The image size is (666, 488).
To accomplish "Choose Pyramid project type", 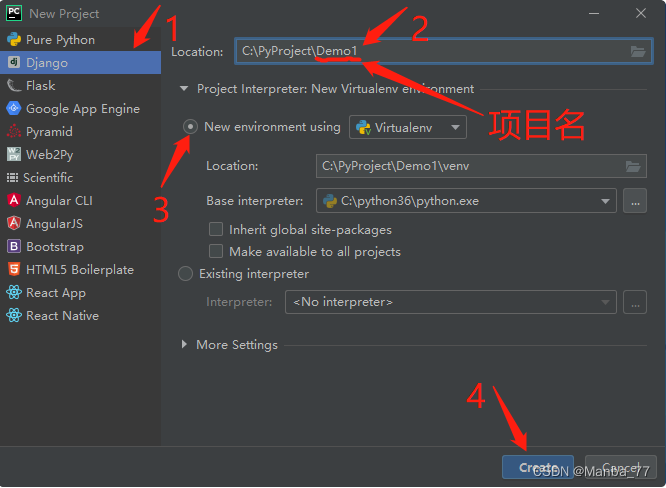I will (x=80, y=131).
